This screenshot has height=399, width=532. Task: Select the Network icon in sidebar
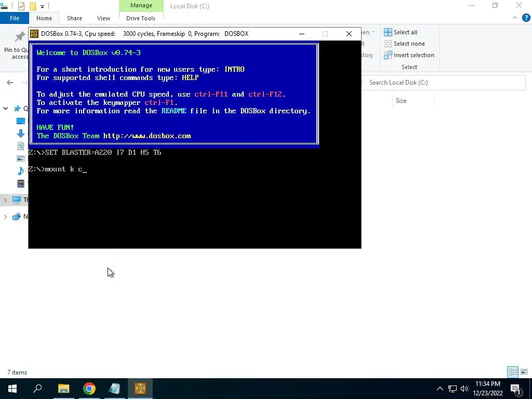(17, 217)
